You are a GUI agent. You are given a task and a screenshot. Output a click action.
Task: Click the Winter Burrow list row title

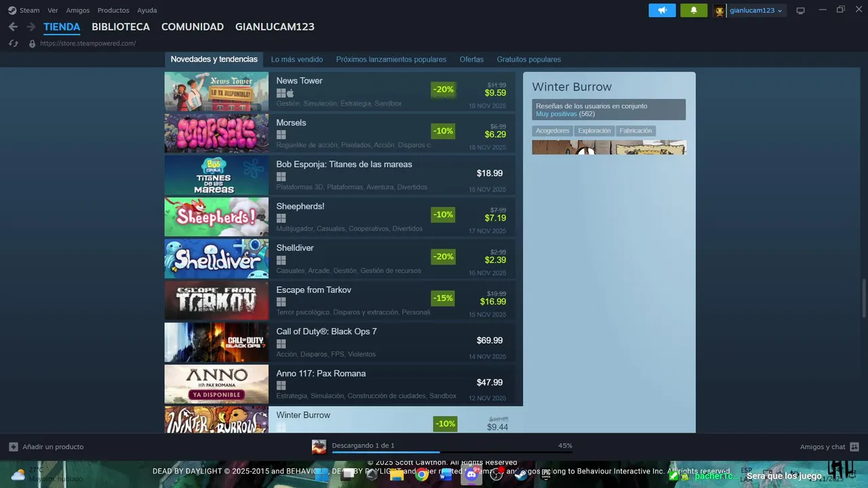coord(303,415)
